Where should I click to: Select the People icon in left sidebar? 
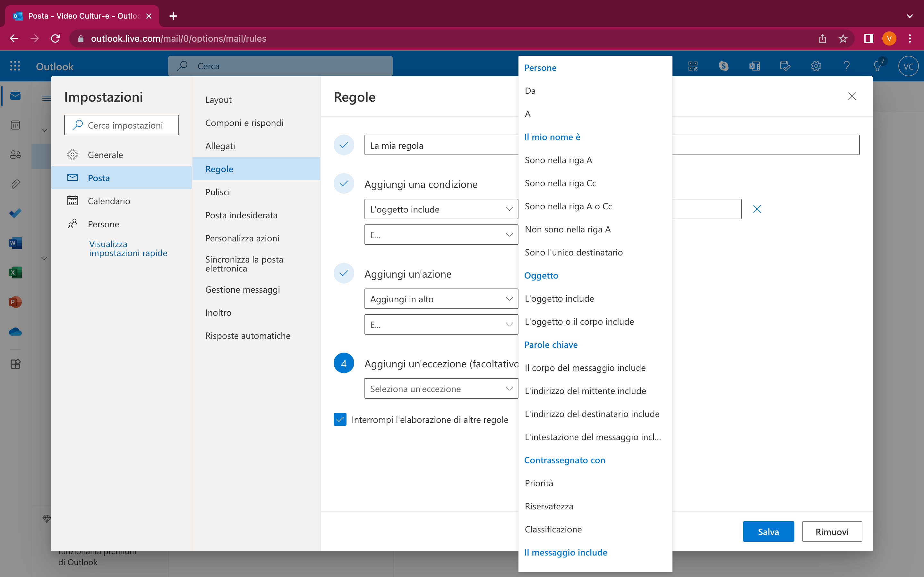(15, 155)
